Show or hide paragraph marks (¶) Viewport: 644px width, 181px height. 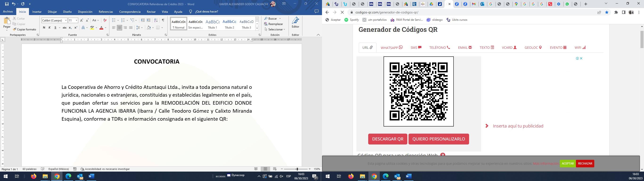163,20
